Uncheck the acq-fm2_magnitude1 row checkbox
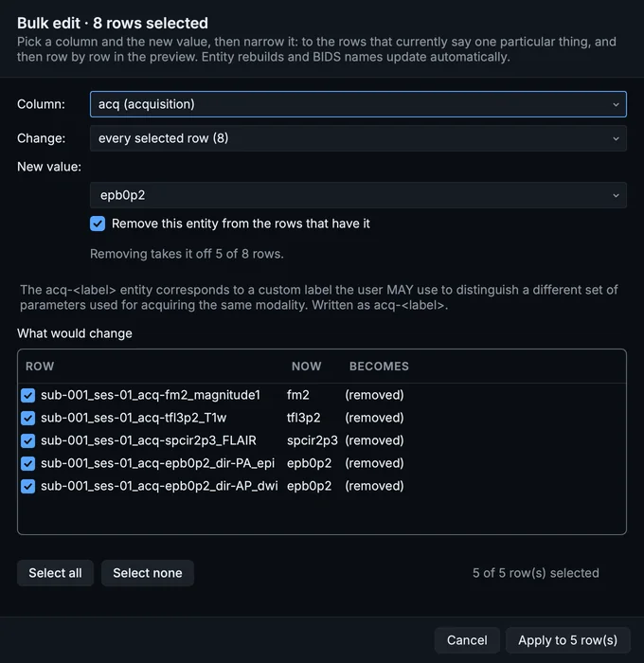The image size is (644, 663). tap(27, 395)
